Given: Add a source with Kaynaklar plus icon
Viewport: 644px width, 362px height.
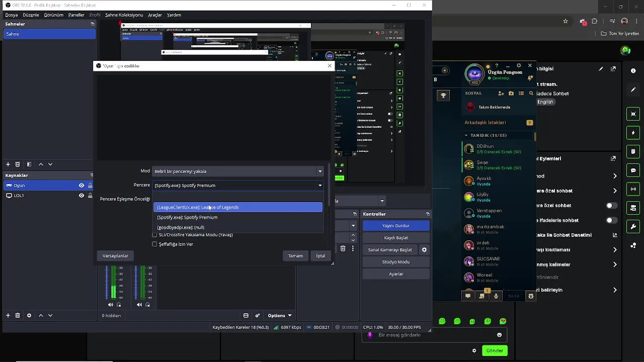Looking at the screenshot, I should [x=8, y=315].
